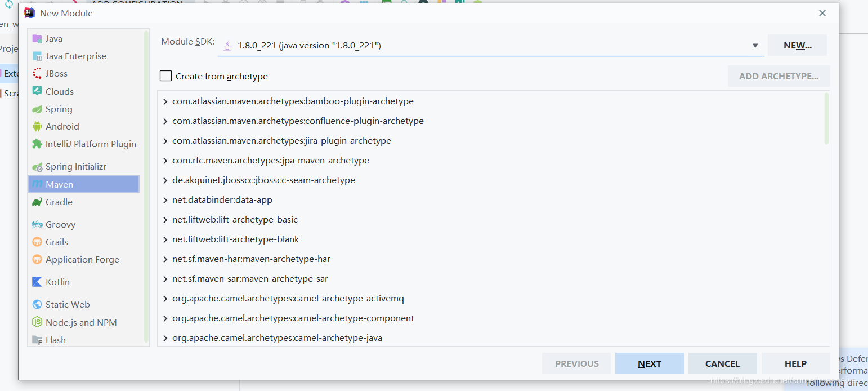
Task: Click the Application Forge icon
Action: [x=37, y=260]
